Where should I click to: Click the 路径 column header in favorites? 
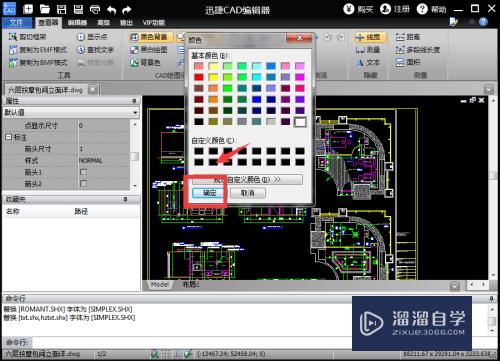pyautogui.click(x=81, y=211)
